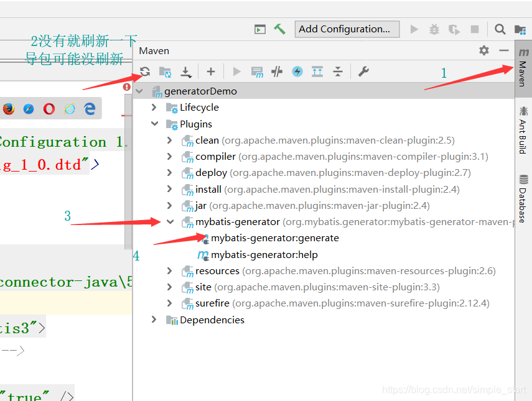Run configuration with green play button
This screenshot has height=401, width=532.
coord(414,29)
